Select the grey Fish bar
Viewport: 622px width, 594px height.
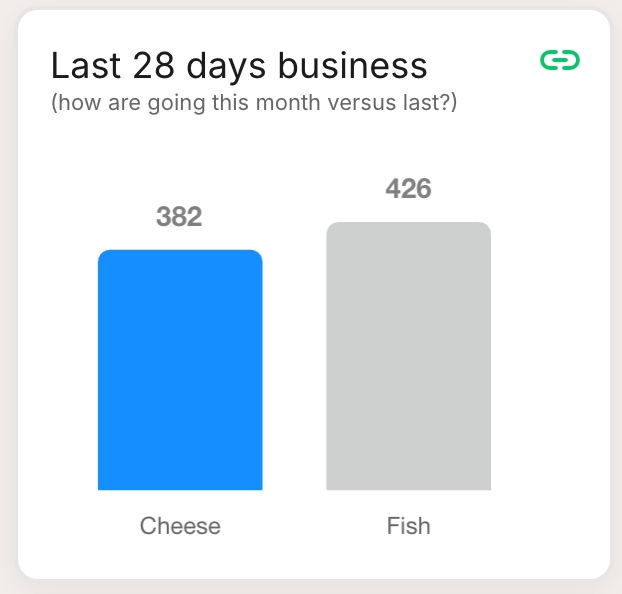point(408,356)
